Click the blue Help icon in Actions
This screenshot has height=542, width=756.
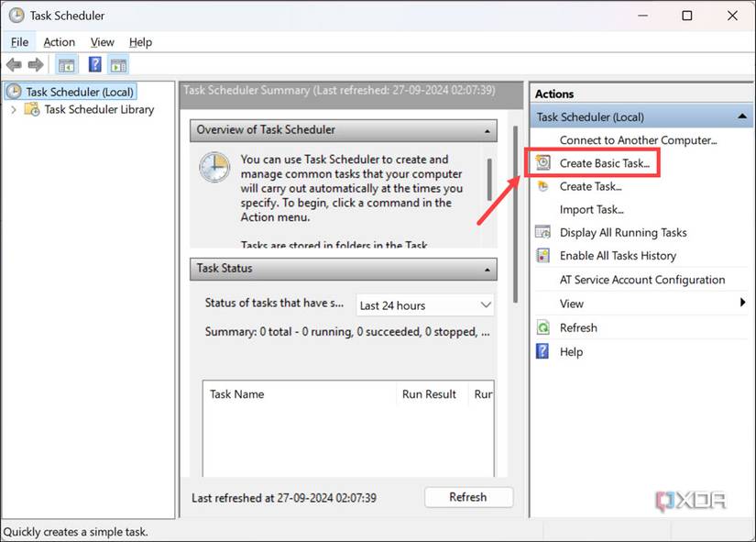(x=542, y=351)
